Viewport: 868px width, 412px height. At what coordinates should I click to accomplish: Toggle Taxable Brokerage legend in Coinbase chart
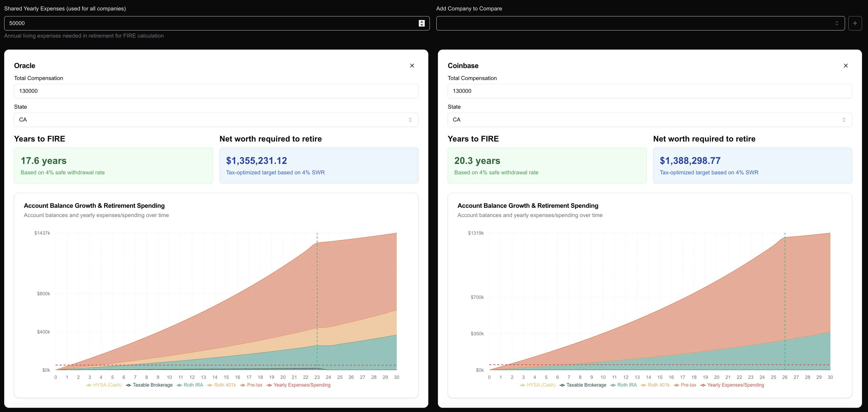coord(583,385)
